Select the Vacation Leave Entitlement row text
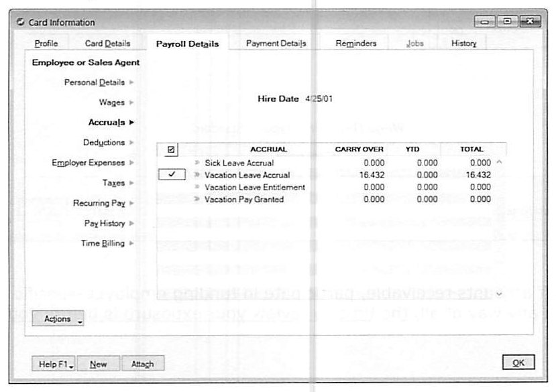This screenshot has height=392, width=556. point(255,187)
